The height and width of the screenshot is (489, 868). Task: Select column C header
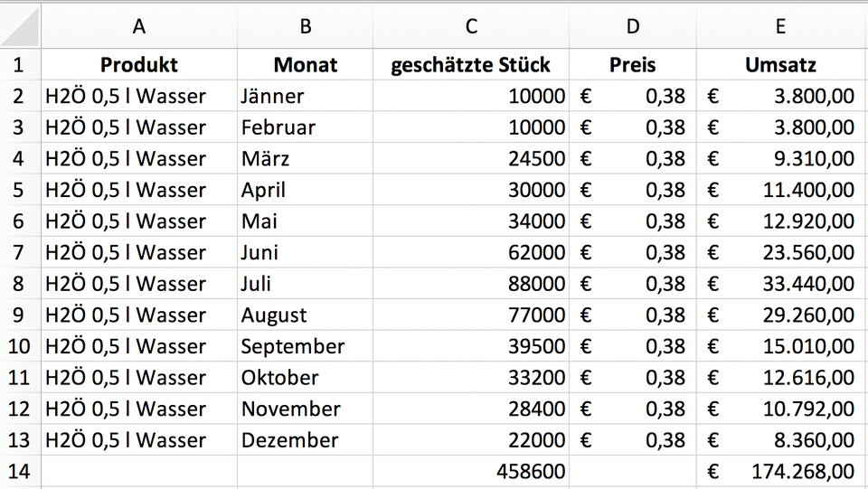pyautogui.click(x=470, y=26)
